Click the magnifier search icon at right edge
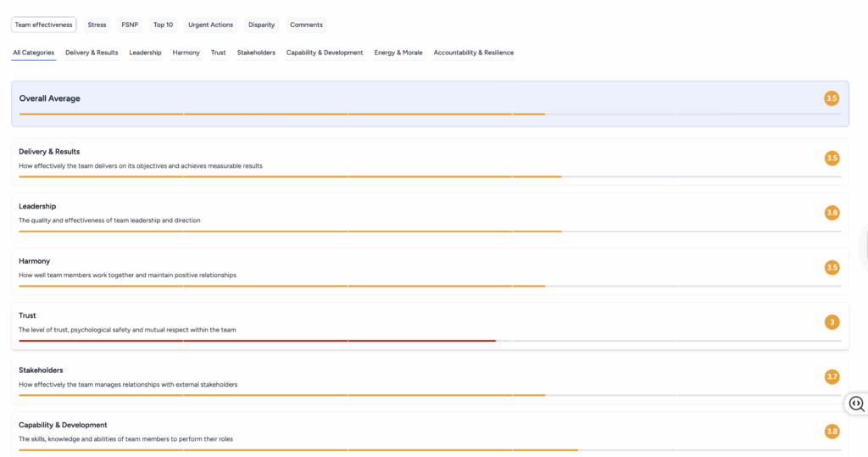Screen dimensions: 868x457 (856, 404)
